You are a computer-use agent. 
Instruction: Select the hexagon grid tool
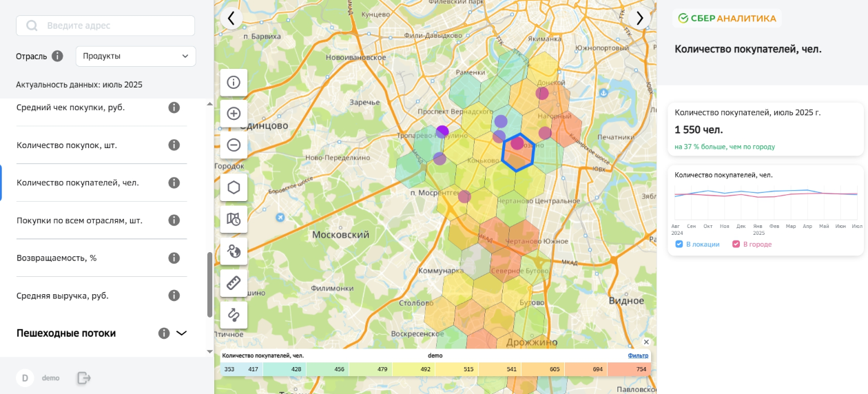coord(234,187)
